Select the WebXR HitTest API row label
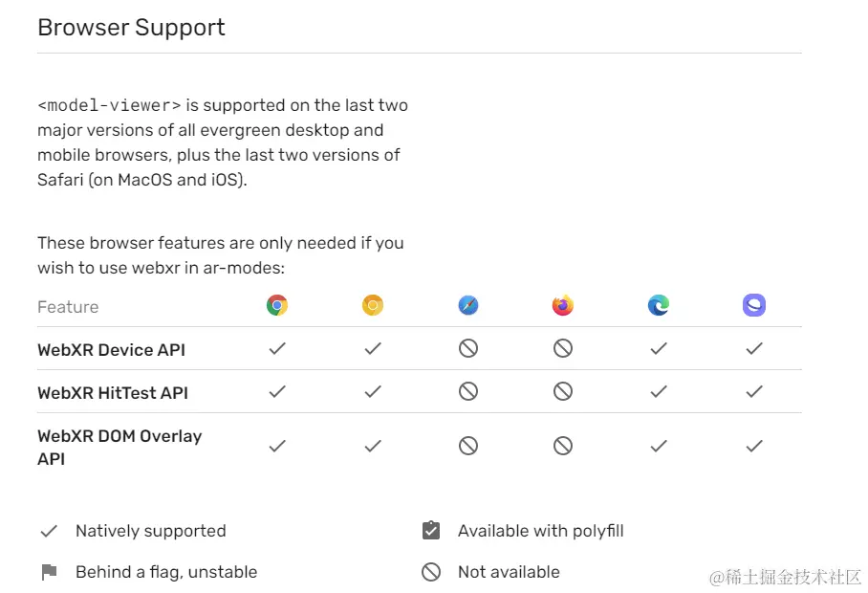Screen dimensions: 868x593 pos(113,393)
